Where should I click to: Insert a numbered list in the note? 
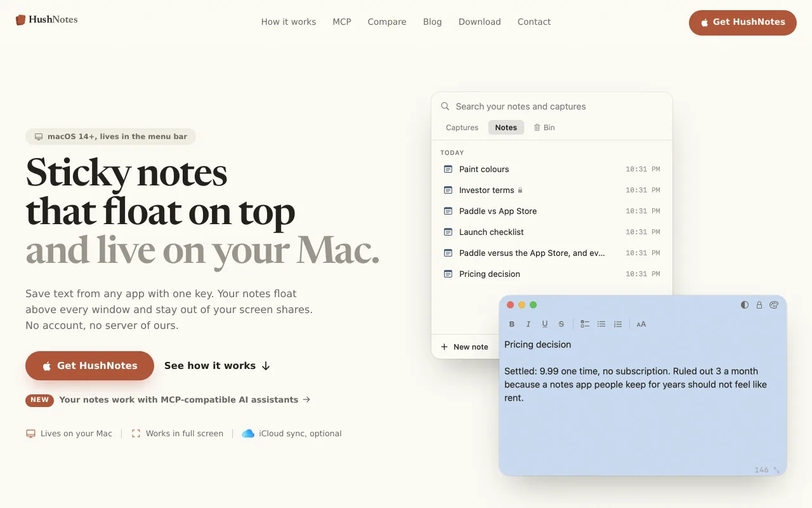point(618,324)
